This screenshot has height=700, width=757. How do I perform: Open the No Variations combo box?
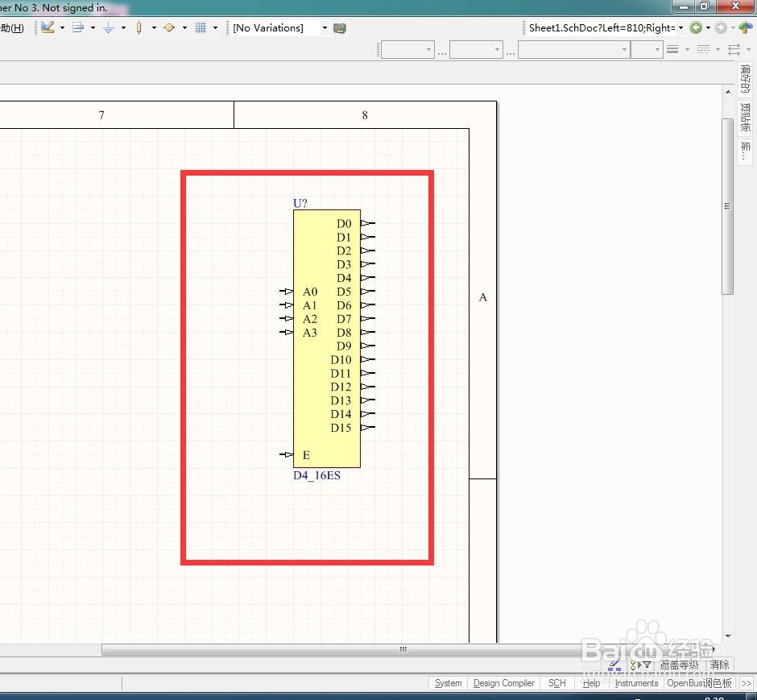pos(279,28)
